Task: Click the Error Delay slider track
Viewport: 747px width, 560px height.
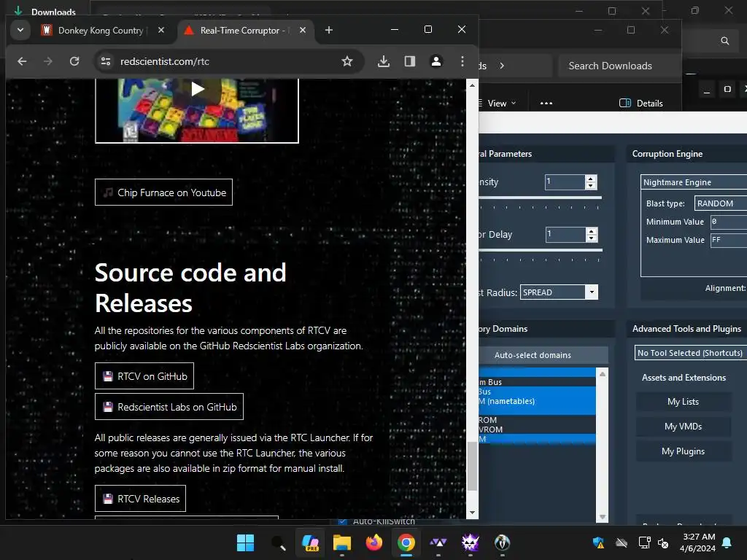Action: pyautogui.click(x=541, y=250)
